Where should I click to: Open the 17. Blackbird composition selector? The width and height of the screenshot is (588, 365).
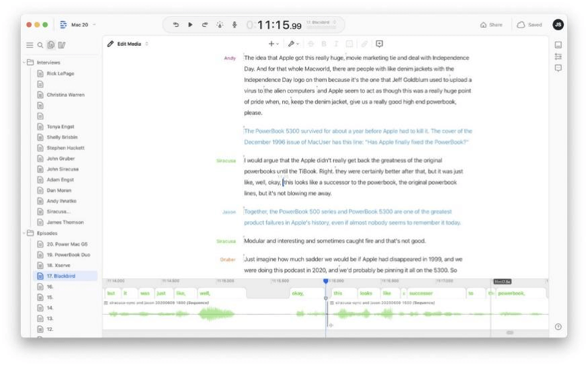pyautogui.click(x=321, y=22)
